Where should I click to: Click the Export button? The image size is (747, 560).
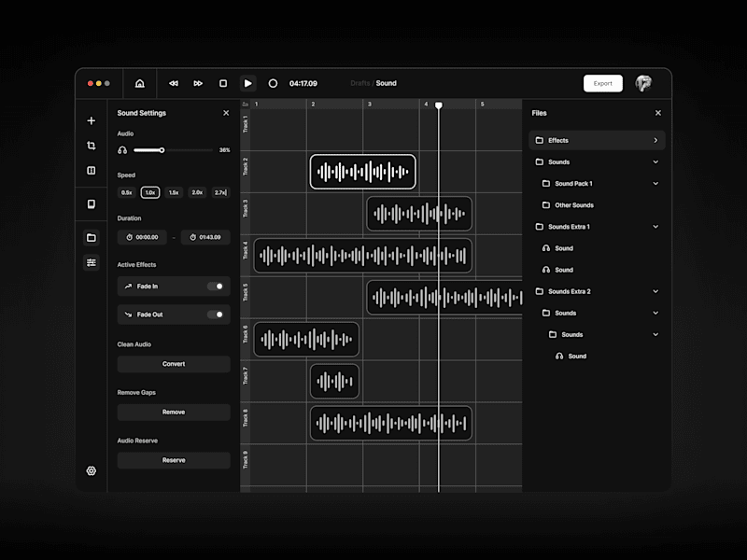pos(602,83)
